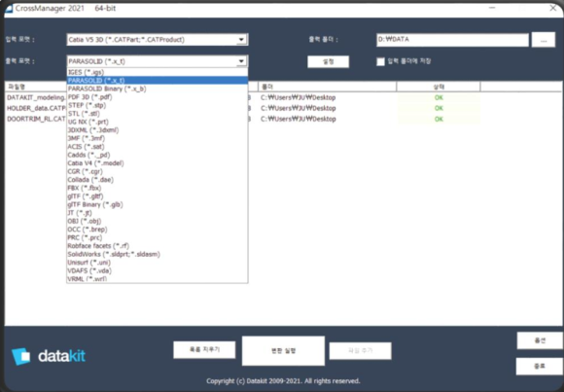The image size is (564, 392).
Task: Click the add file button
Action: [x=360, y=350]
